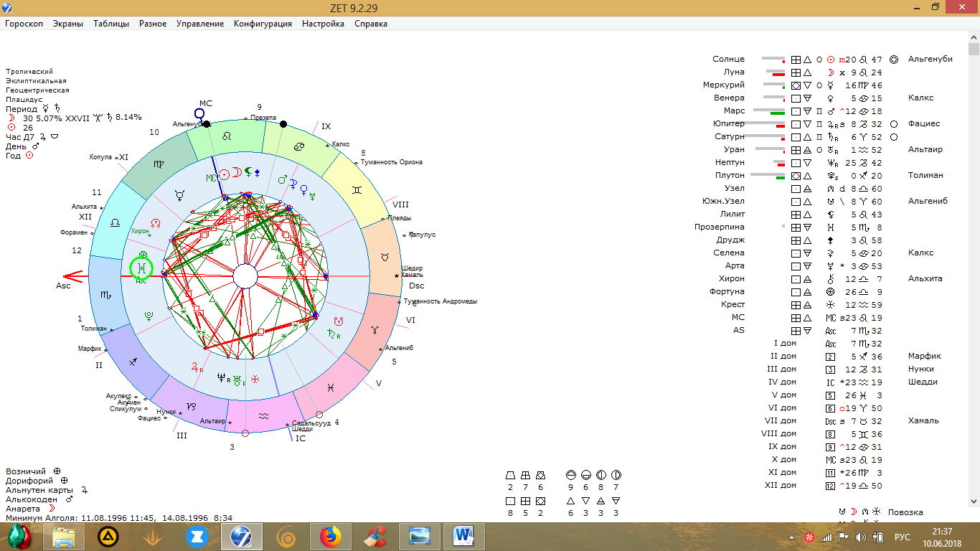Click the РУС language switcher
Screen dimensions: 980x551
click(902, 537)
